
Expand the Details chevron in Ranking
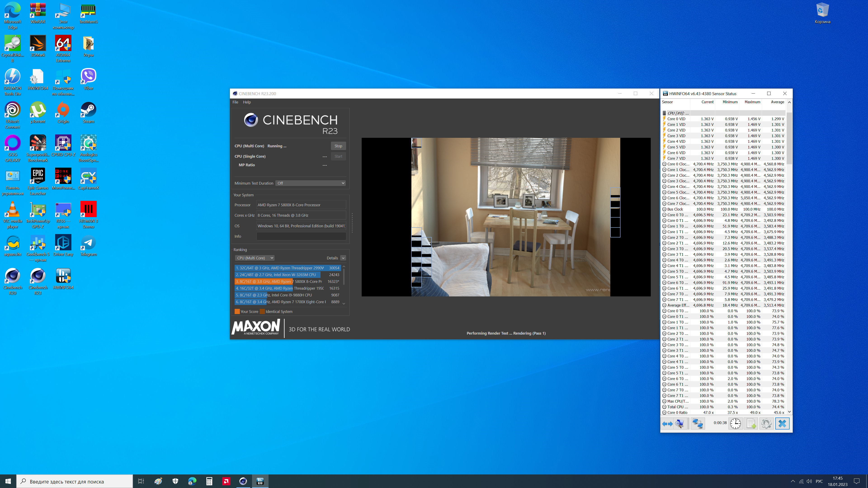click(343, 258)
